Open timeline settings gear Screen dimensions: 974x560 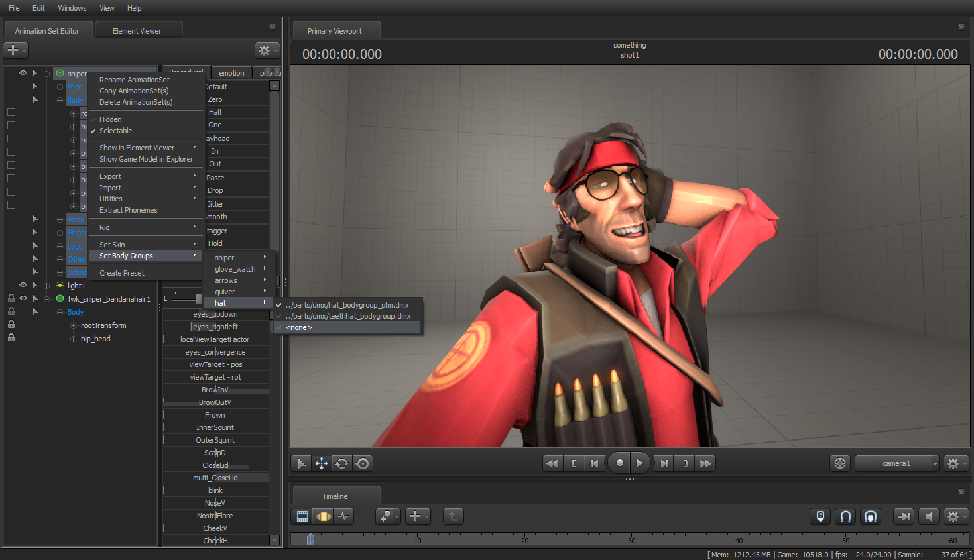[x=955, y=516]
